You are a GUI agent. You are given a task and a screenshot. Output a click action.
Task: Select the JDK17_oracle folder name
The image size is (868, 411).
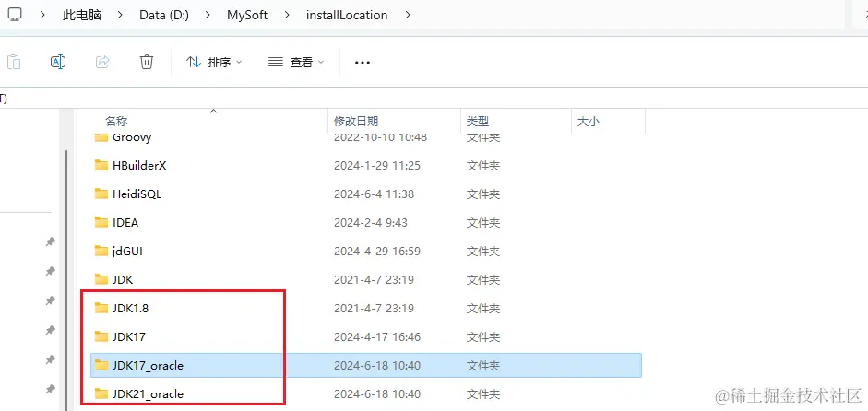pyautogui.click(x=148, y=365)
